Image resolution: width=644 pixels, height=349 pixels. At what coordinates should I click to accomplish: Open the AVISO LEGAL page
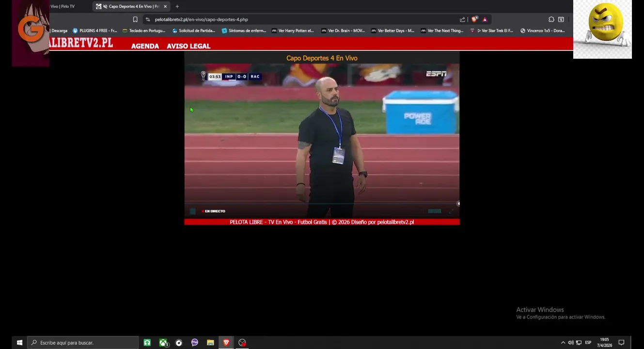(188, 46)
